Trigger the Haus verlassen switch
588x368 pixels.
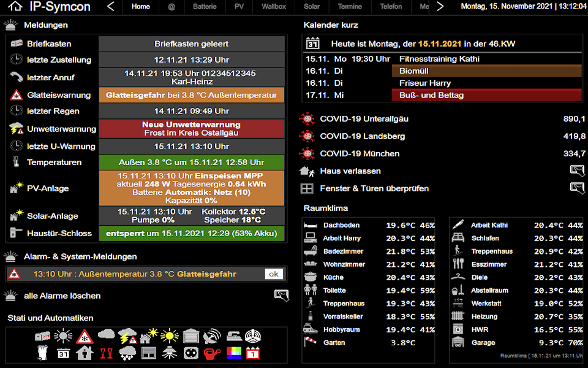coord(577,171)
